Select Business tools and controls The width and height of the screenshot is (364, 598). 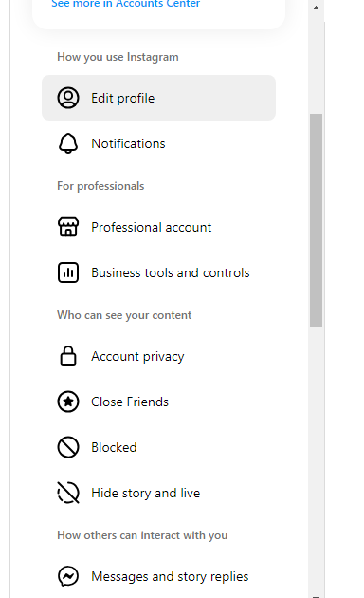[x=158, y=272]
